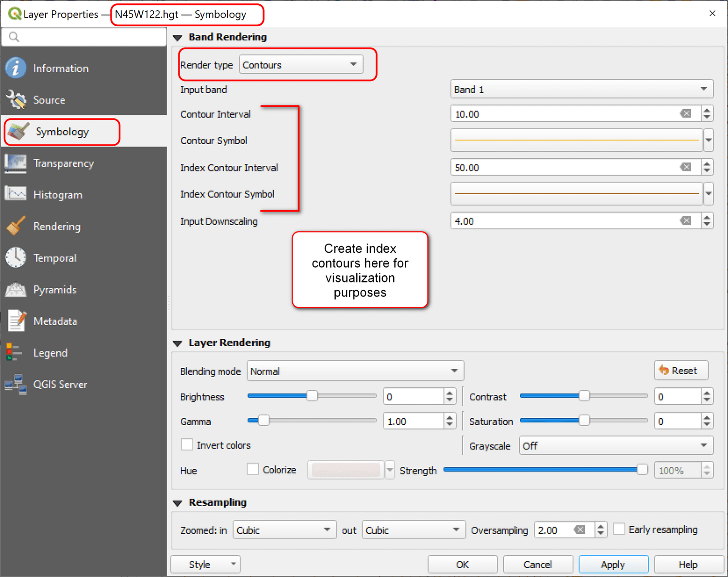
Task: Apply the symbology changes
Action: [x=613, y=564]
